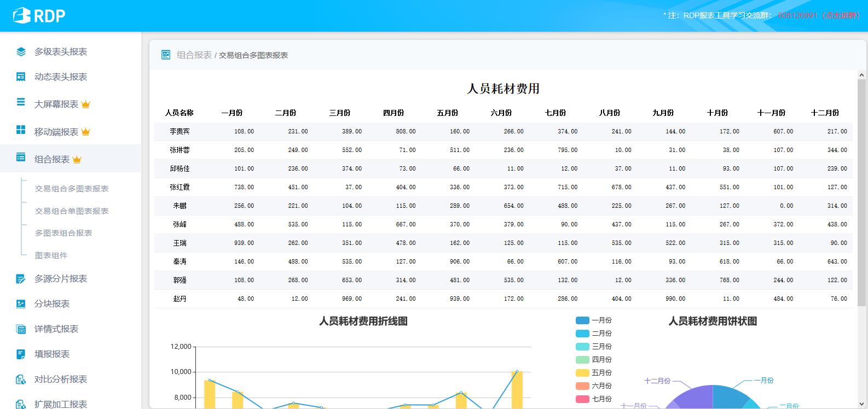Select 多图表组合报表 submenu item
The width and height of the screenshot is (868, 409).
point(63,233)
